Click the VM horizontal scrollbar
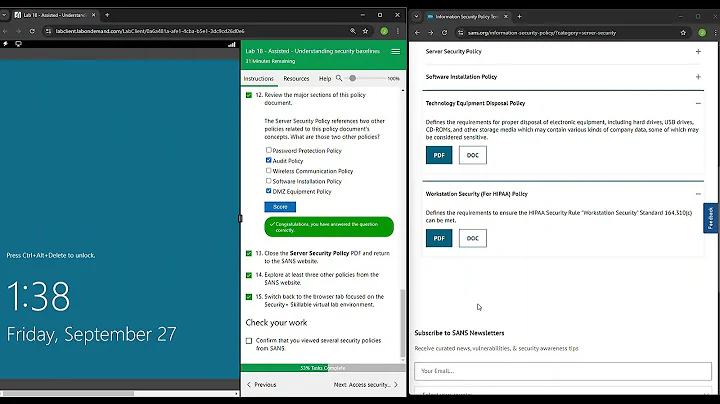This screenshot has height=404, width=720. click(x=69, y=393)
